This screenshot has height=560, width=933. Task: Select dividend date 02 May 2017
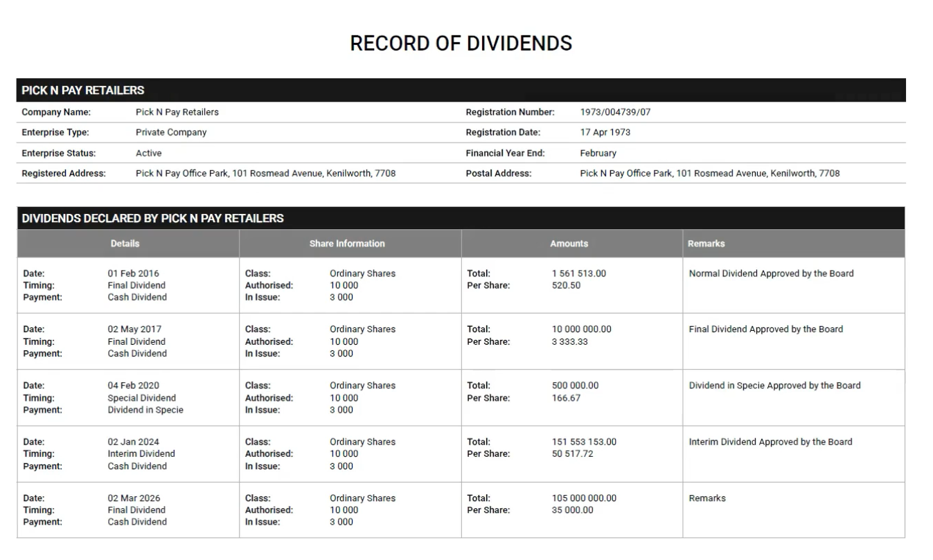coord(134,329)
